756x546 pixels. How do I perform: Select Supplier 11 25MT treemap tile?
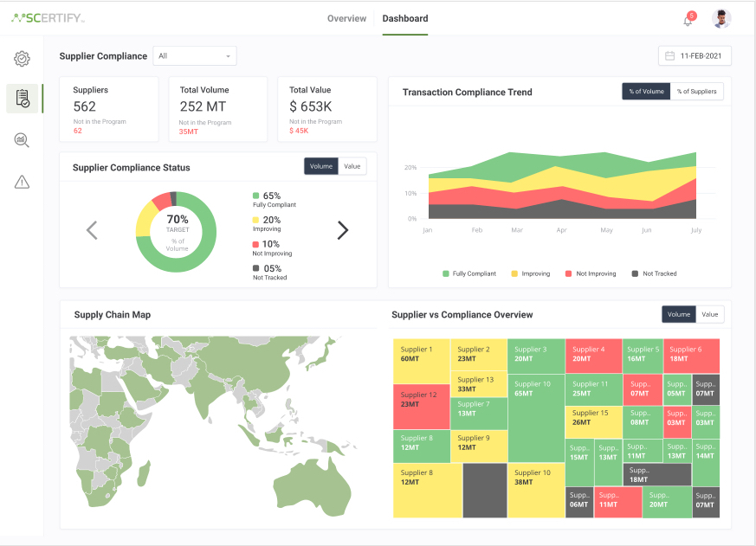pos(593,390)
